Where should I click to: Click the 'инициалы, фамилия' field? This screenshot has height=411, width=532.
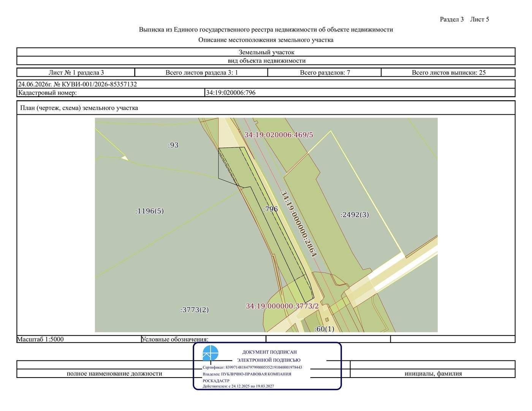[433, 373]
